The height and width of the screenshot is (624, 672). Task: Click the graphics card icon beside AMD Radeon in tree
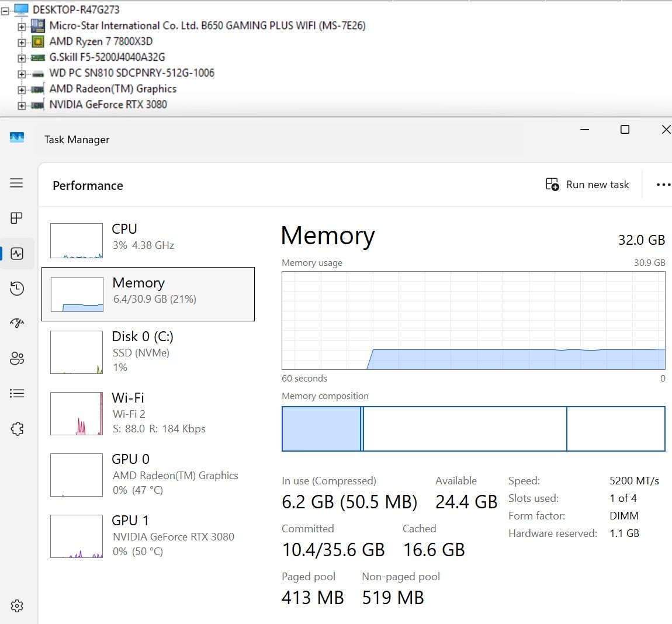click(38, 89)
